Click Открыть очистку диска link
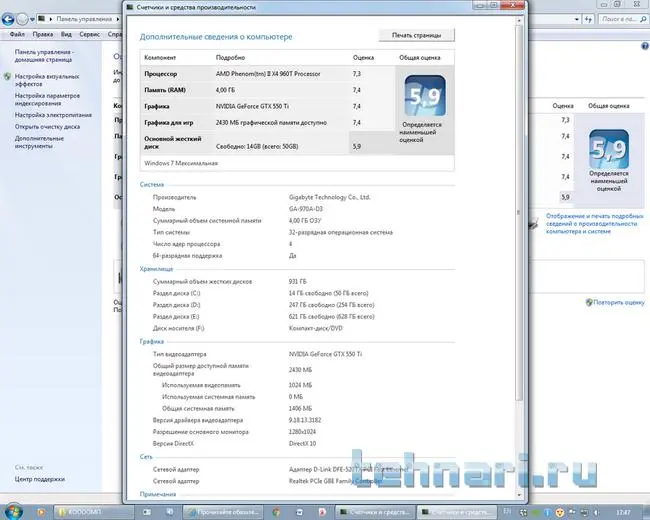 [x=47, y=127]
